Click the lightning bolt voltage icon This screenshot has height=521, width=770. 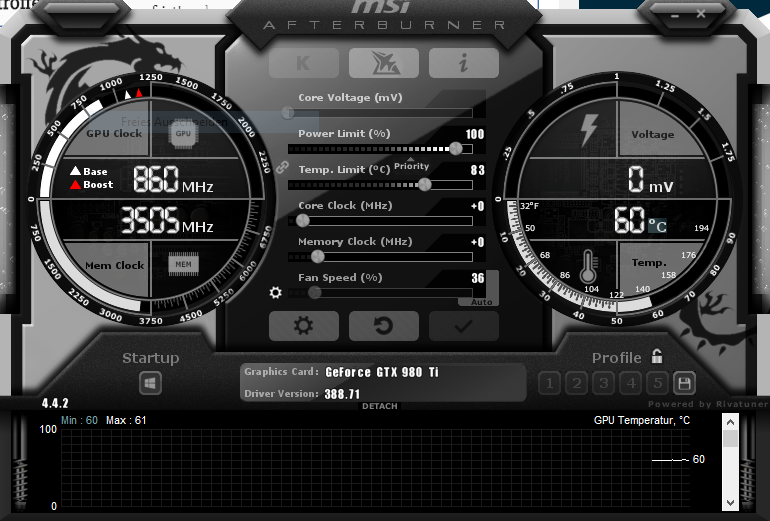[589, 130]
